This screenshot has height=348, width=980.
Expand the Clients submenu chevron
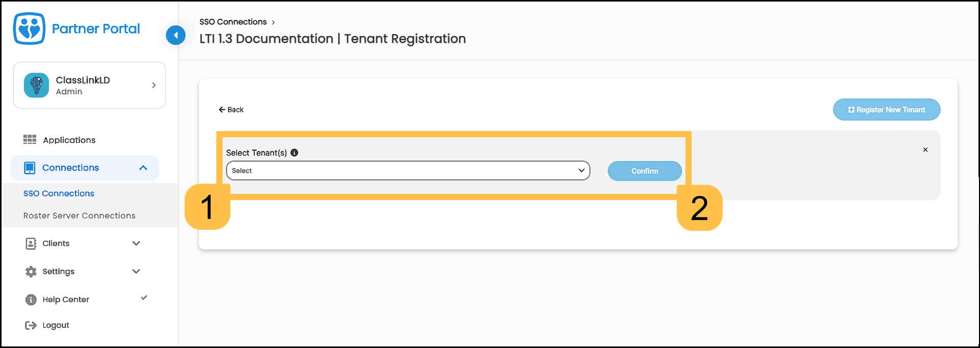(136, 243)
